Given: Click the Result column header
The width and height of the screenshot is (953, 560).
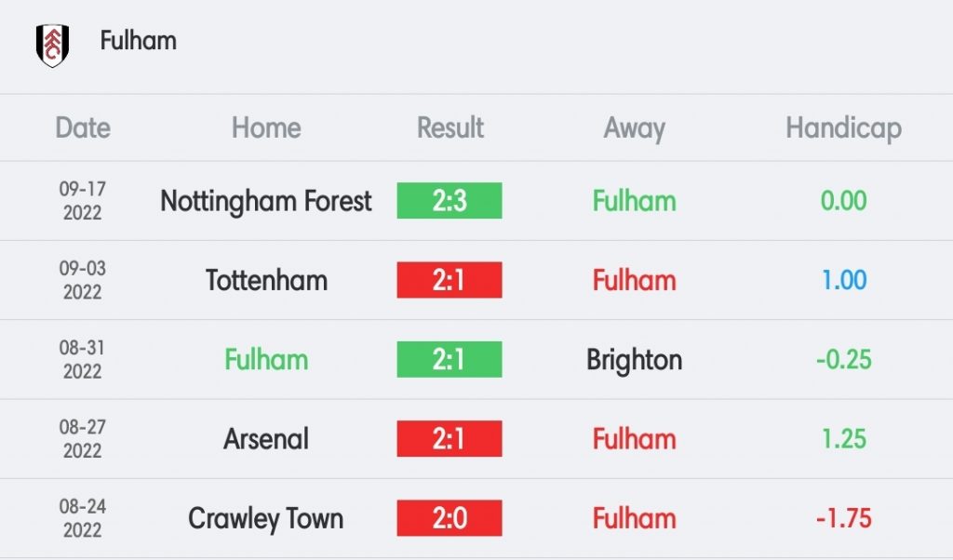Looking at the screenshot, I should (450, 127).
